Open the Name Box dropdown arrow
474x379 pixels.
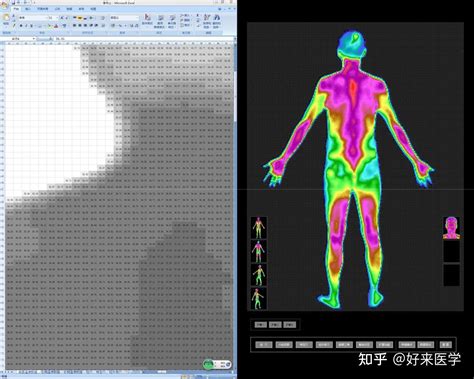point(34,39)
